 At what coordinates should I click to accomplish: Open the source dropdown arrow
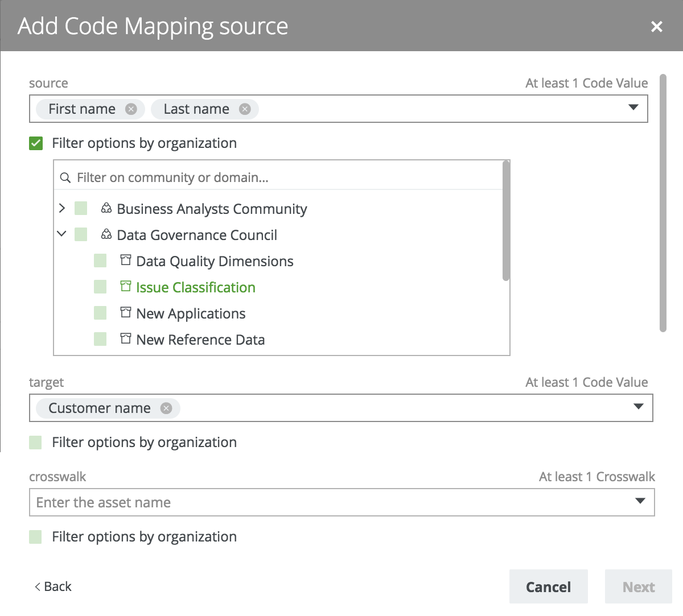point(633,108)
